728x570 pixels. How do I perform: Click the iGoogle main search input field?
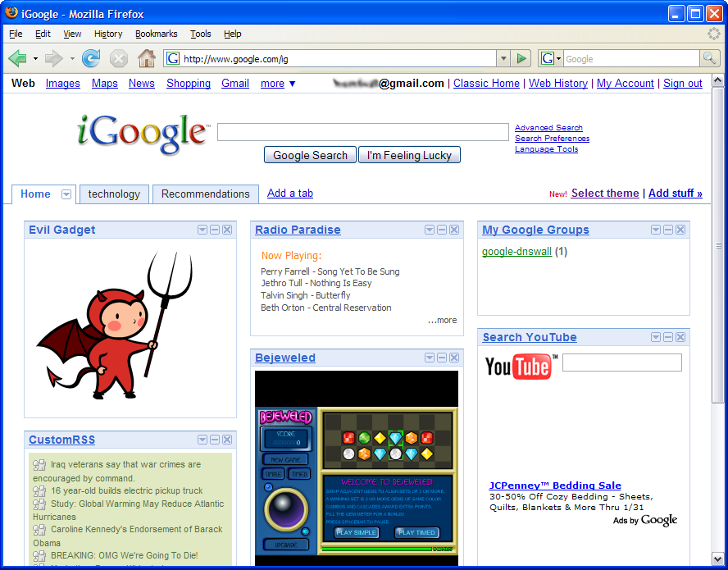tap(362, 132)
